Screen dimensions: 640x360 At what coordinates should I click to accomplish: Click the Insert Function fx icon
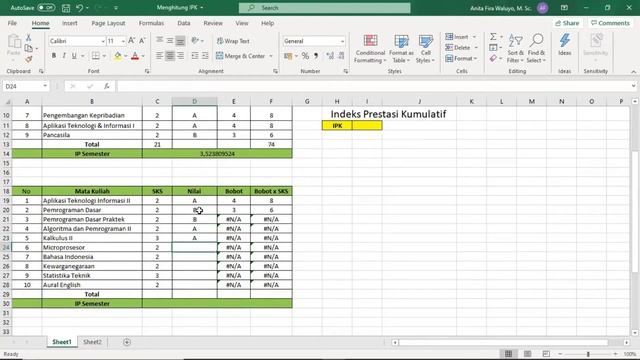(x=107, y=86)
